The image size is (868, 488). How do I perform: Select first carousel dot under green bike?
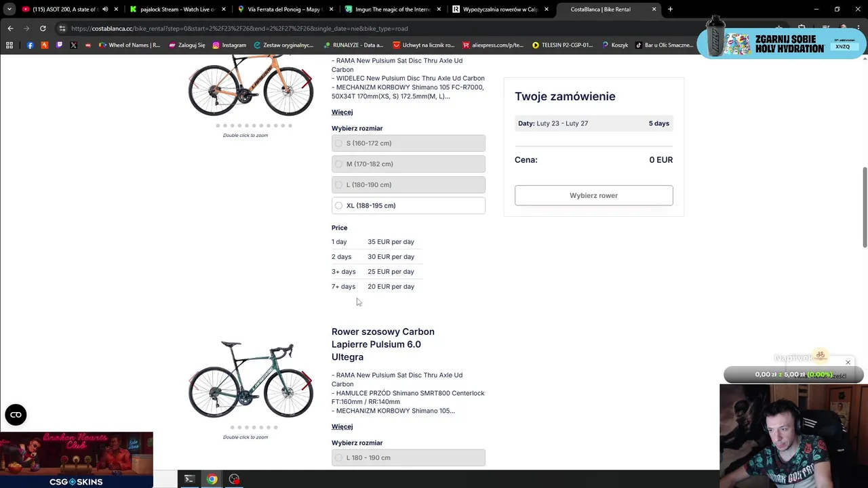point(232,427)
